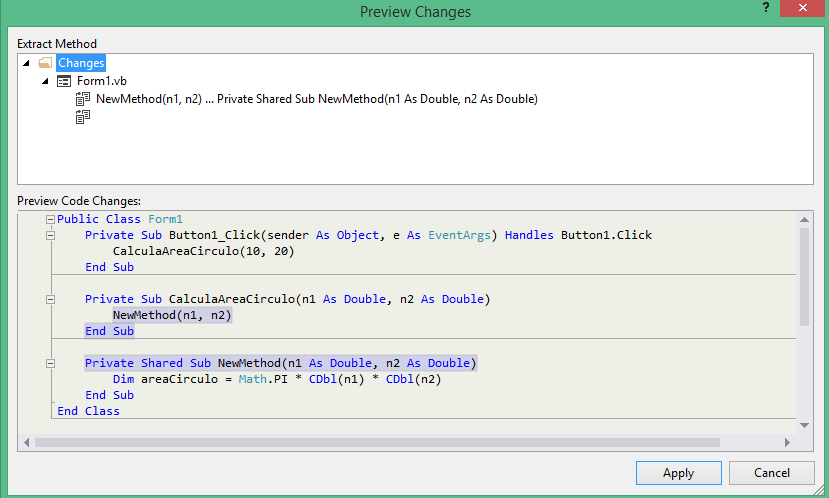829x498 pixels.
Task: Click the code preview scroll up arrow
Action: [804, 219]
